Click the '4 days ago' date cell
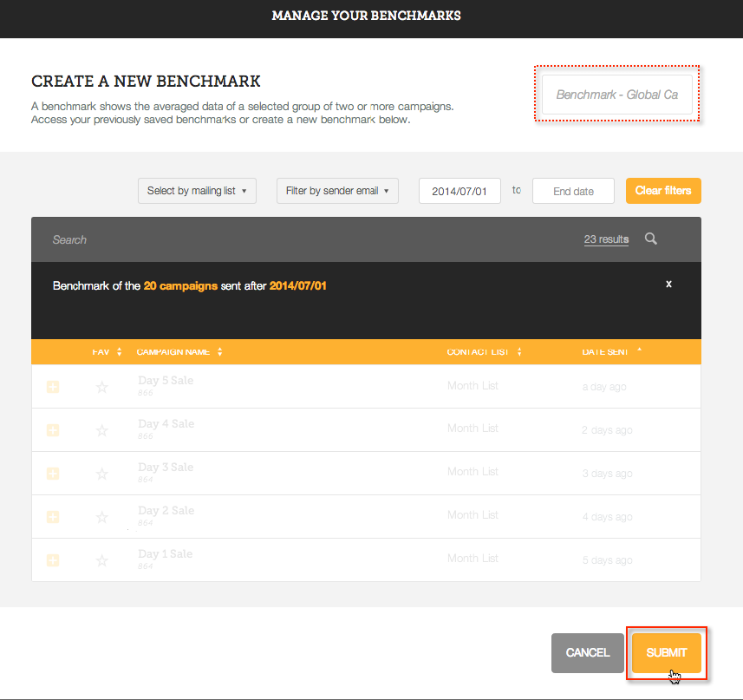The height and width of the screenshot is (700, 743). (x=607, y=517)
